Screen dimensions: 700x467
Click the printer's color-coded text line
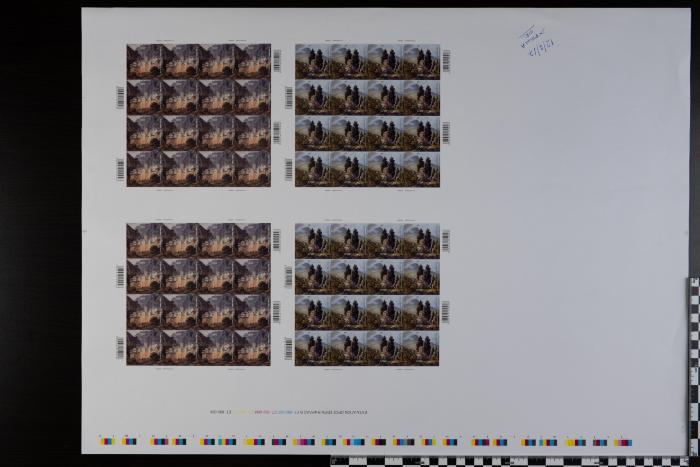288,412
